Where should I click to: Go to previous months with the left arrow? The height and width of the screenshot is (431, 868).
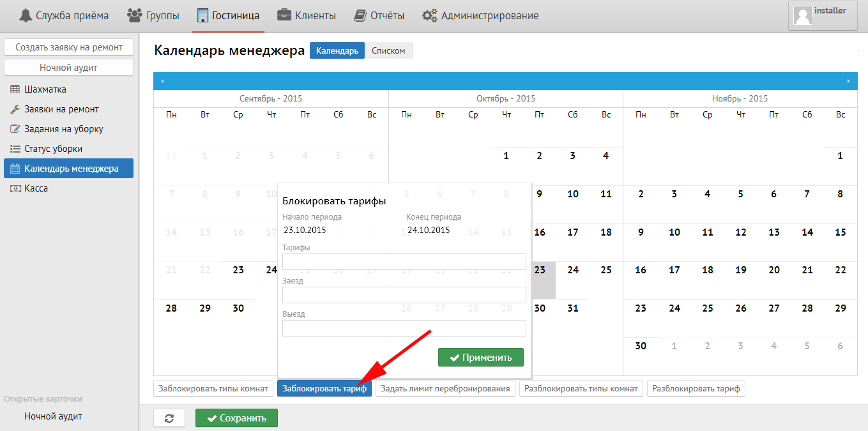(x=162, y=81)
